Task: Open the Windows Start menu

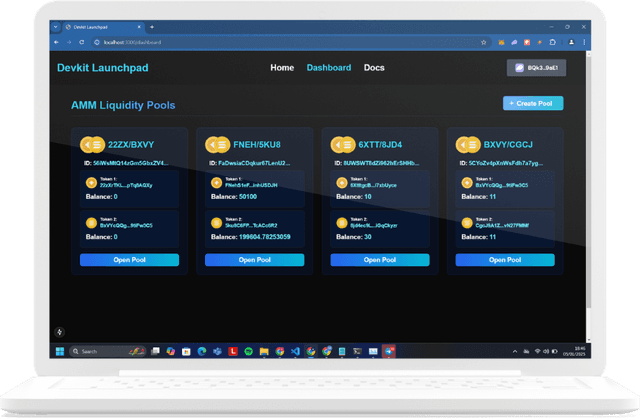Action: [60, 351]
